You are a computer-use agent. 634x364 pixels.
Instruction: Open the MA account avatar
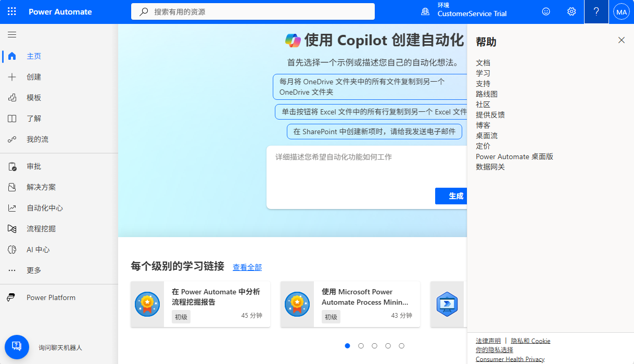click(x=622, y=11)
